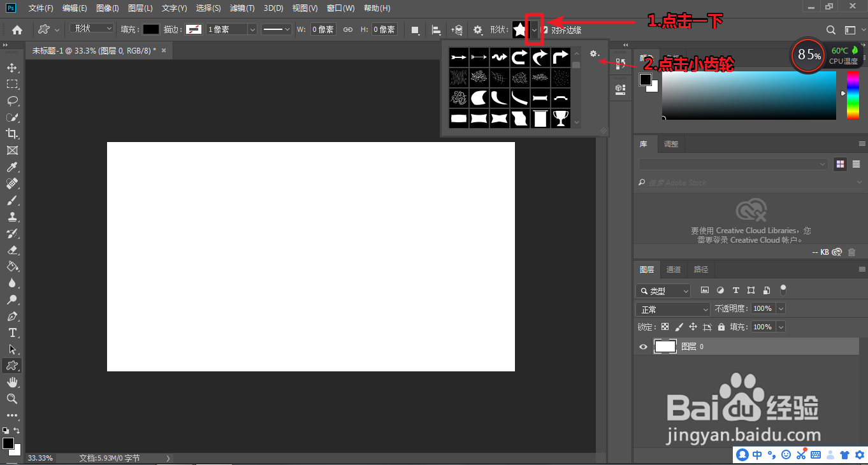The image size is (868, 465).
Task: Toggle visibility of 图层 0 layer
Action: 643,347
